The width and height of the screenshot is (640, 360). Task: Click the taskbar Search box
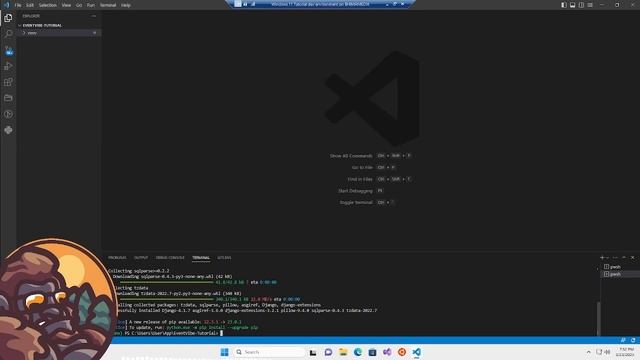coord(269,352)
